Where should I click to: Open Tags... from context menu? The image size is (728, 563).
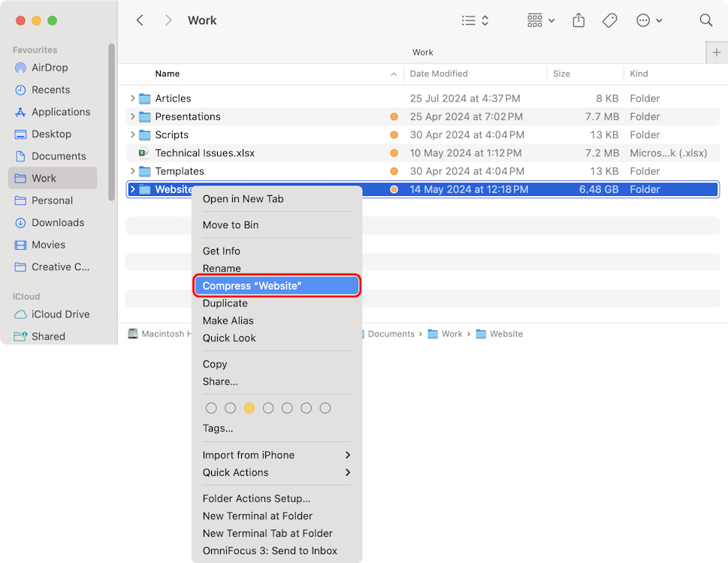click(x=276, y=428)
